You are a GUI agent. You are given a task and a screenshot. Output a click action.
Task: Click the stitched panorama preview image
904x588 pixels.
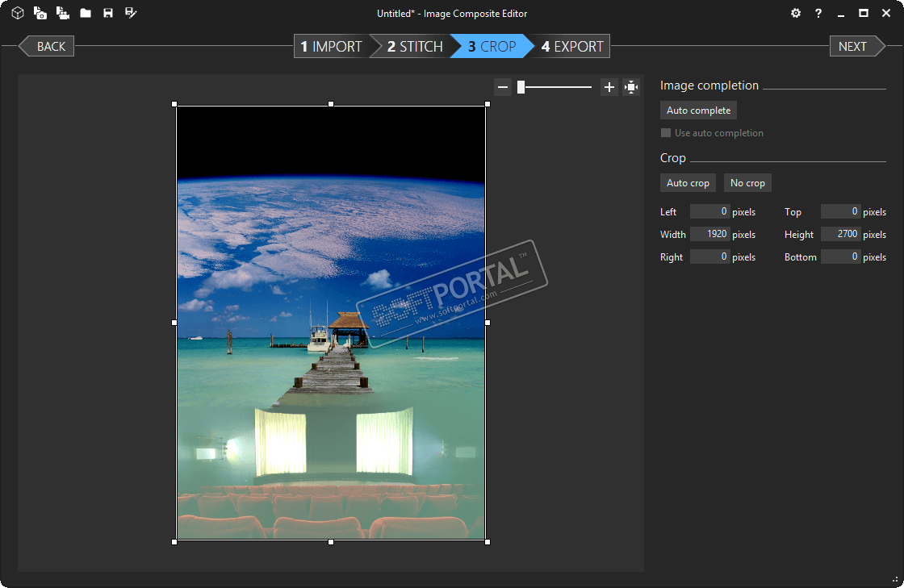point(331,323)
